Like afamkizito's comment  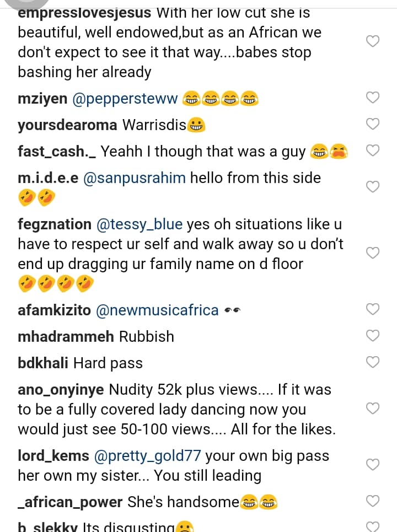tap(373, 309)
